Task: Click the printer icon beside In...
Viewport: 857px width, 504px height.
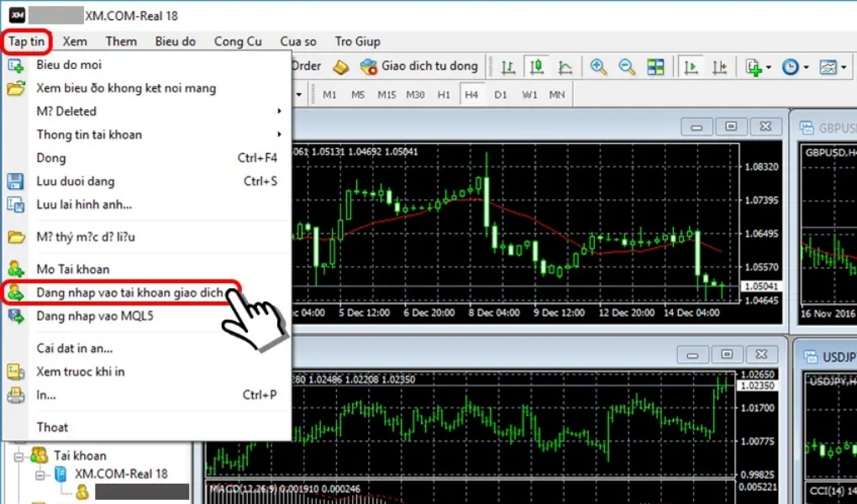Action: click(15, 395)
